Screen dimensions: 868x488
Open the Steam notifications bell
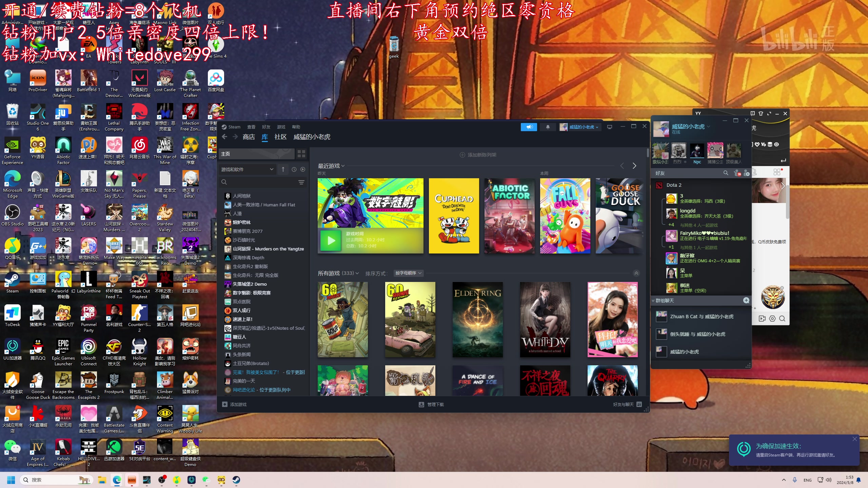click(x=548, y=127)
